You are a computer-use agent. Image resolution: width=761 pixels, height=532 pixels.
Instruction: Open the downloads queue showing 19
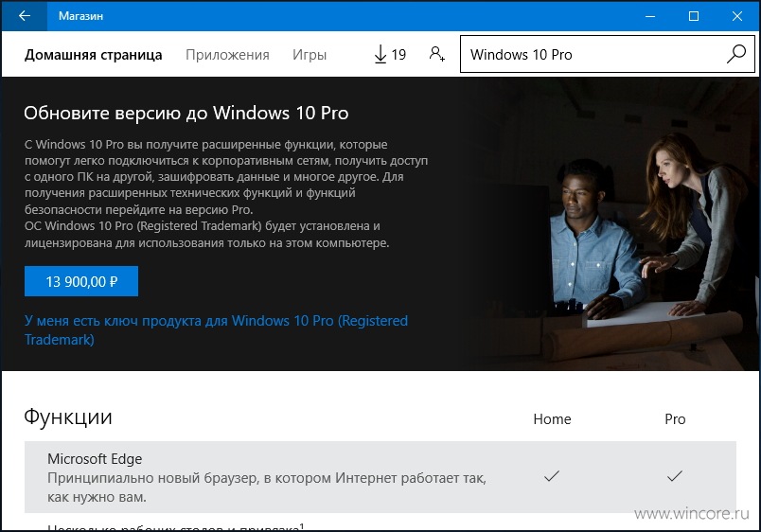click(390, 54)
